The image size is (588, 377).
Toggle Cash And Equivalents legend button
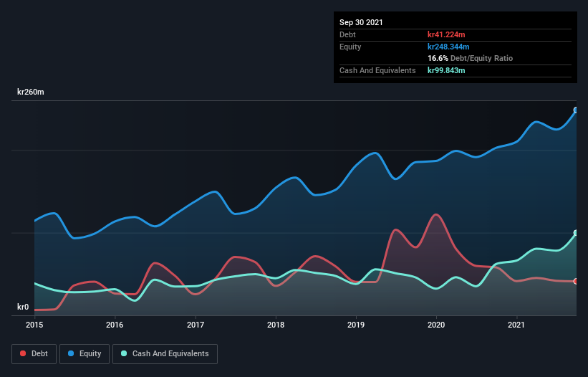pyautogui.click(x=165, y=354)
